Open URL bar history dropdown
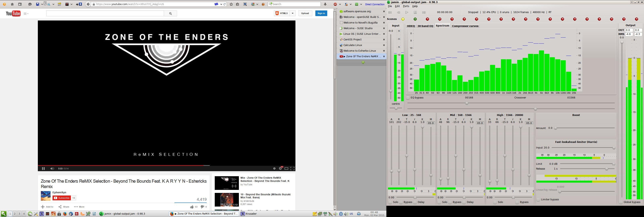Screen dimensions: 644x217 221,4
